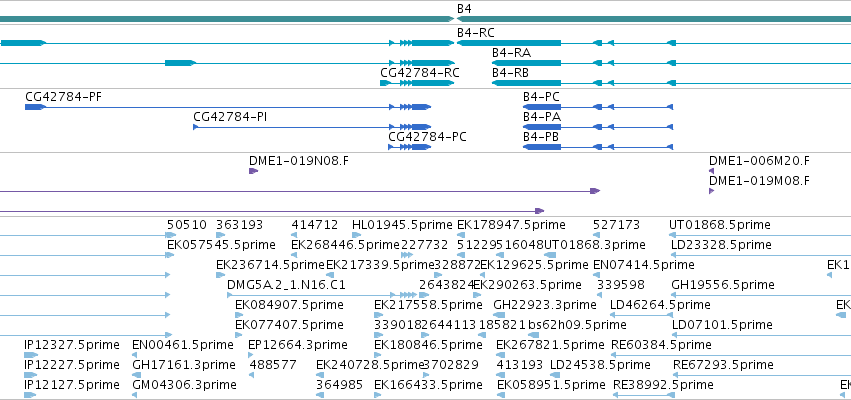Click the EP12664.3prime EST label
Image resolution: width=851 pixels, height=400 pixels.
(297, 345)
